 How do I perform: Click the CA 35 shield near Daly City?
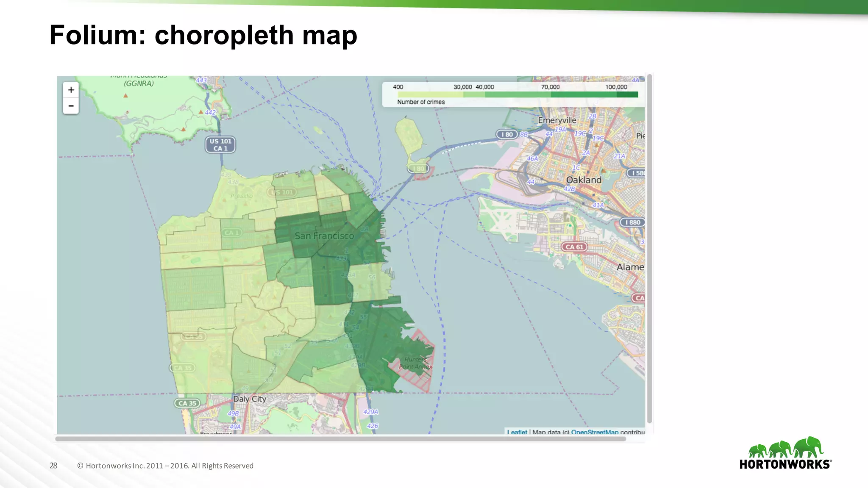[187, 403]
